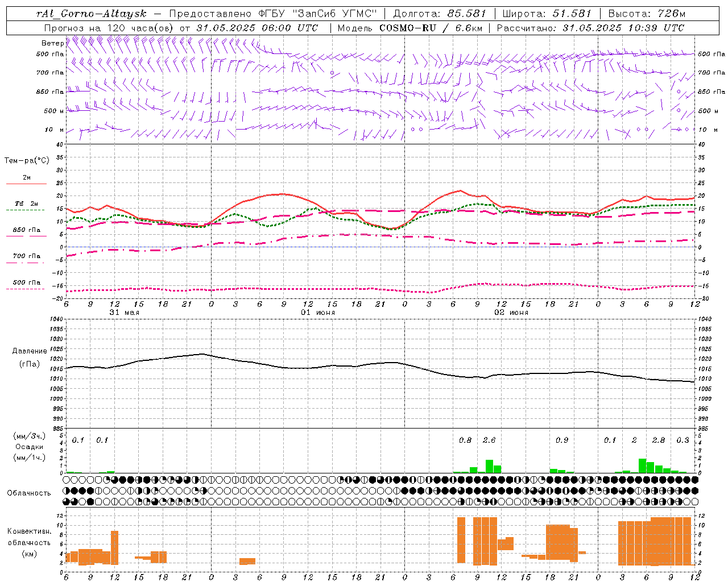This screenshot has height=582, width=728.
Task: Click the dash-dot swatch under "700 гПа" legend
Action: (26, 263)
